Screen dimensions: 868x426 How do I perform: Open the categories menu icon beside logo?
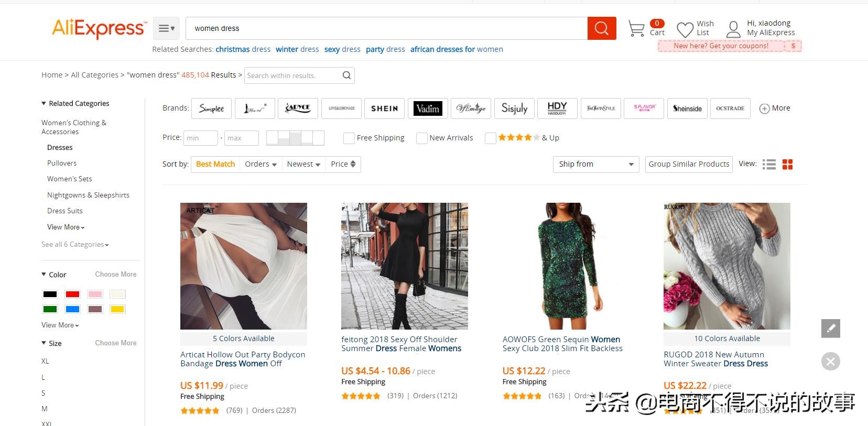click(166, 28)
